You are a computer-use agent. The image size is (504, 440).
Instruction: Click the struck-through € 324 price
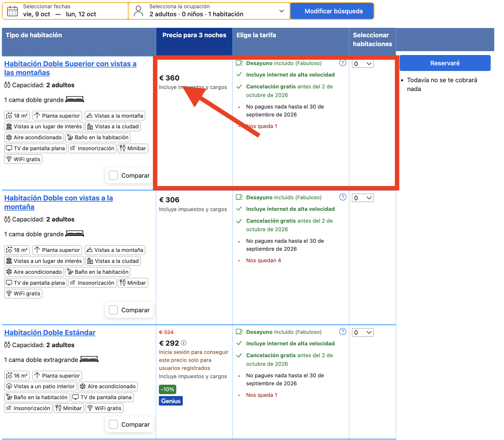click(166, 332)
